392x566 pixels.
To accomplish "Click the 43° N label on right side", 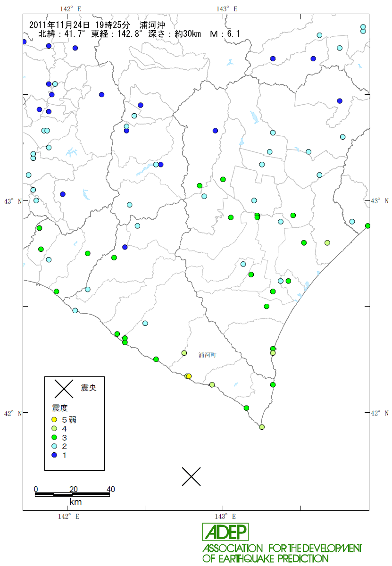I will pyautogui.click(x=380, y=201).
